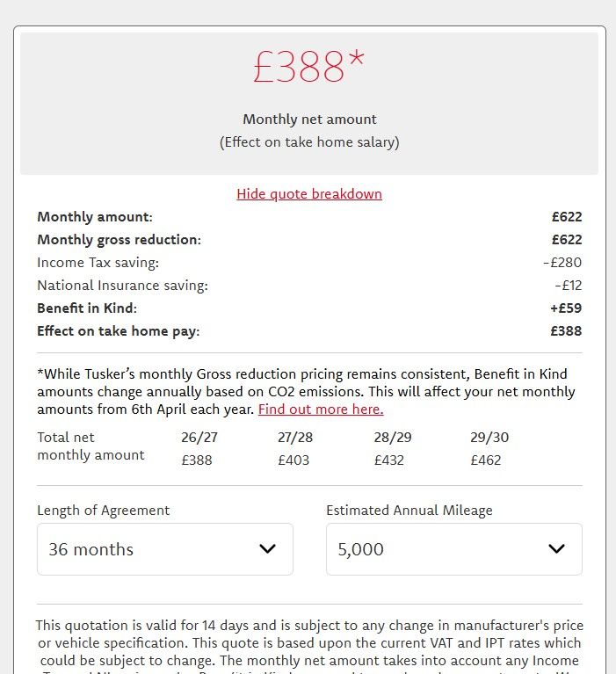The width and height of the screenshot is (616, 674).
Task: Click the 26/27 year column heading
Action: [x=197, y=438]
